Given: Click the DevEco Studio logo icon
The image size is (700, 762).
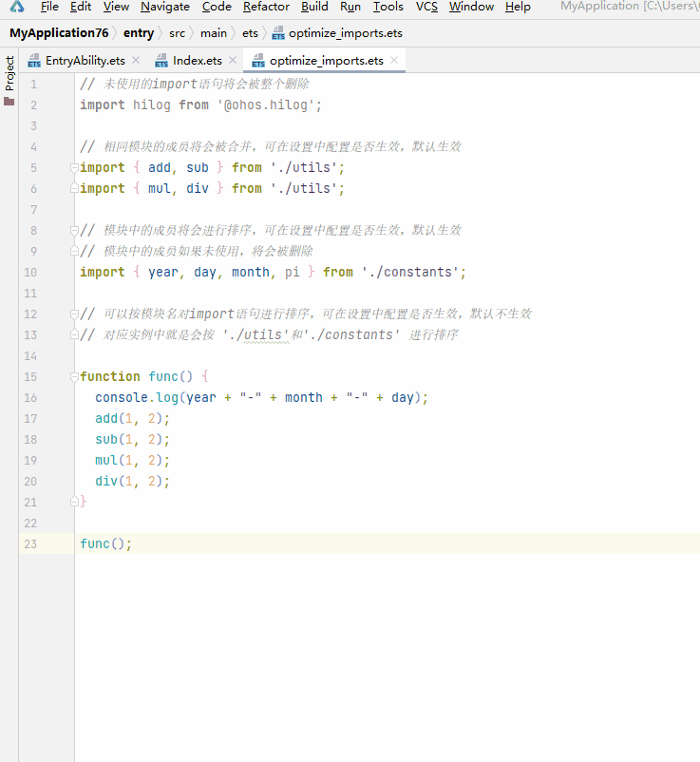Looking at the screenshot, I should pos(17,6).
